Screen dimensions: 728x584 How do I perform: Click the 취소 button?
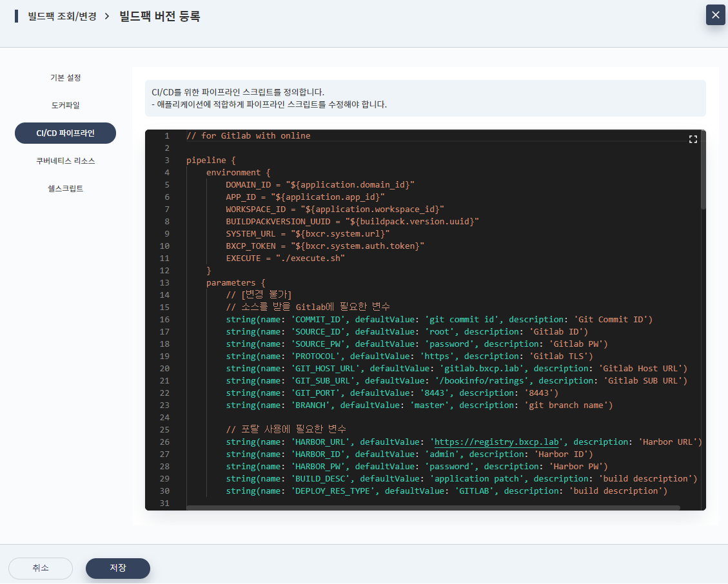(41, 569)
